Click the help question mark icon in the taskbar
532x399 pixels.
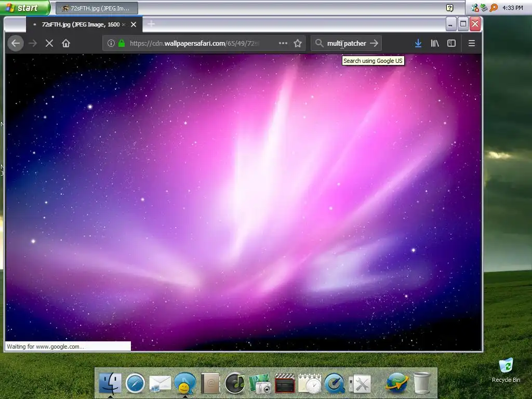click(449, 8)
